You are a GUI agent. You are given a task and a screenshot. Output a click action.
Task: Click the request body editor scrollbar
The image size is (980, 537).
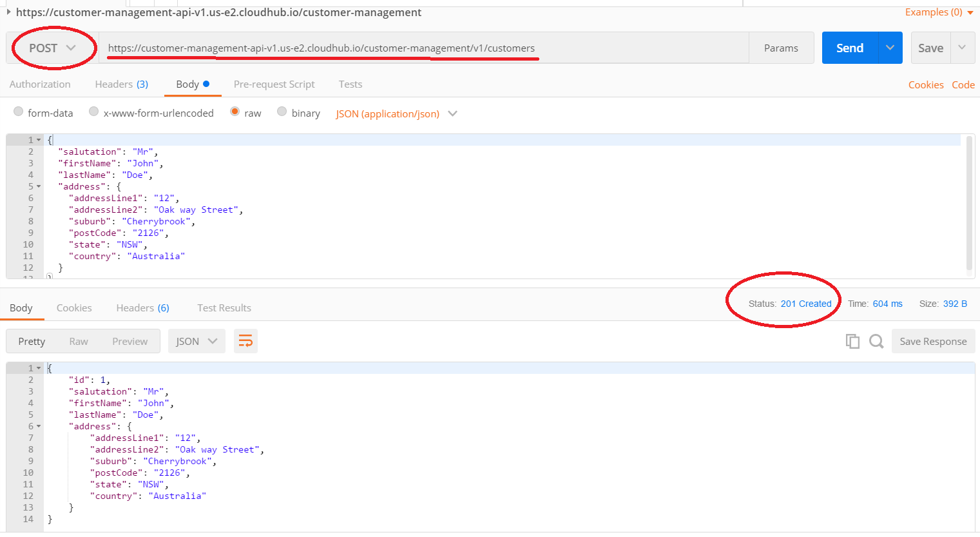tap(969, 203)
